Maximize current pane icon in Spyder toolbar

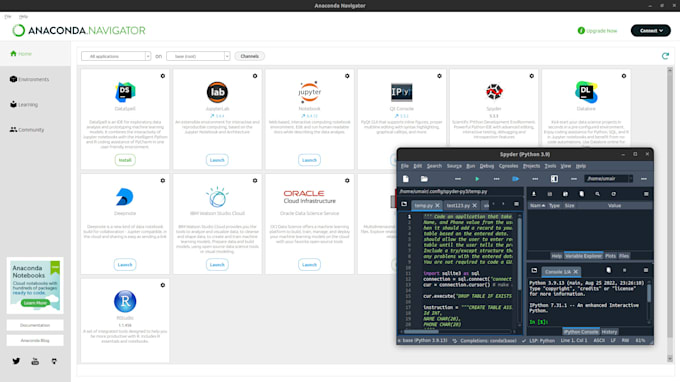click(x=554, y=179)
